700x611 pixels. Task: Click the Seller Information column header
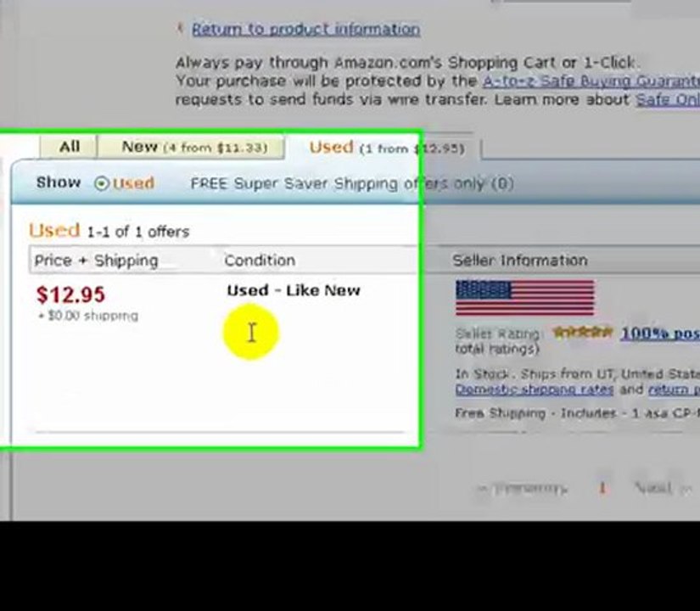pos(520,261)
